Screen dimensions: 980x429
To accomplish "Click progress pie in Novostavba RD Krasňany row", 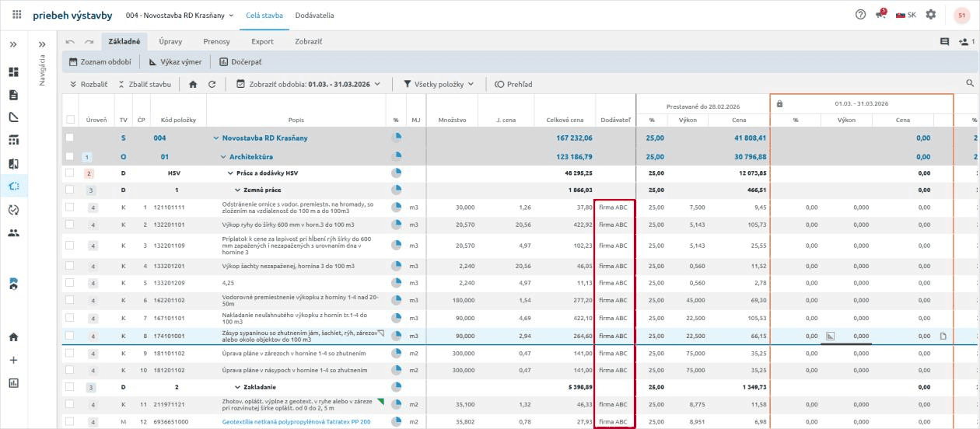I will click(x=396, y=138).
